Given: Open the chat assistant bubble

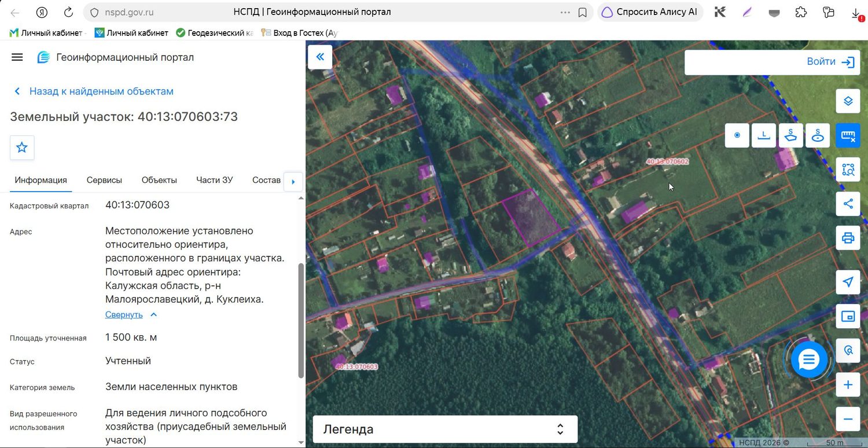Looking at the screenshot, I should point(808,360).
